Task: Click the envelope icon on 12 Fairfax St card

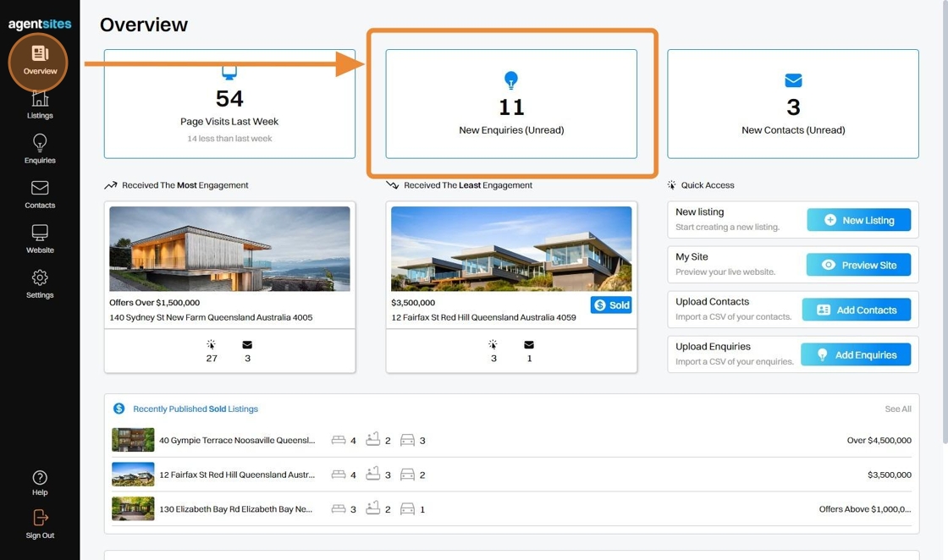Action: 529,345
